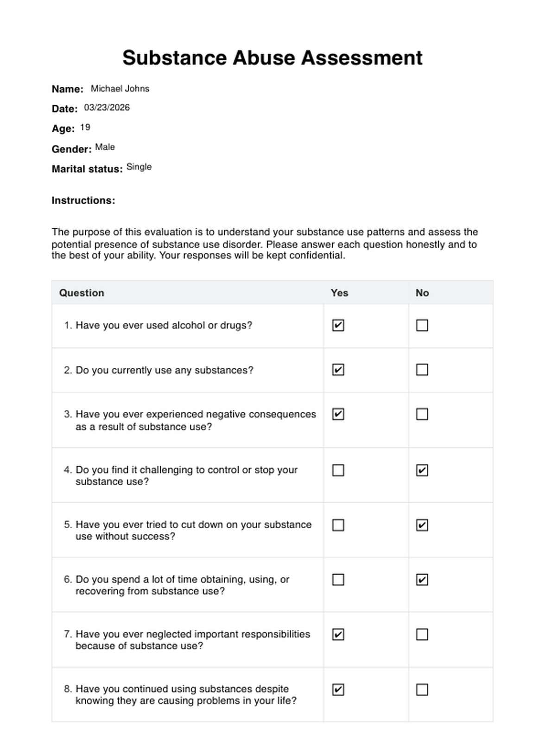Mark No for question 8 continued use
Screen dimensions: 545x756
(422, 690)
